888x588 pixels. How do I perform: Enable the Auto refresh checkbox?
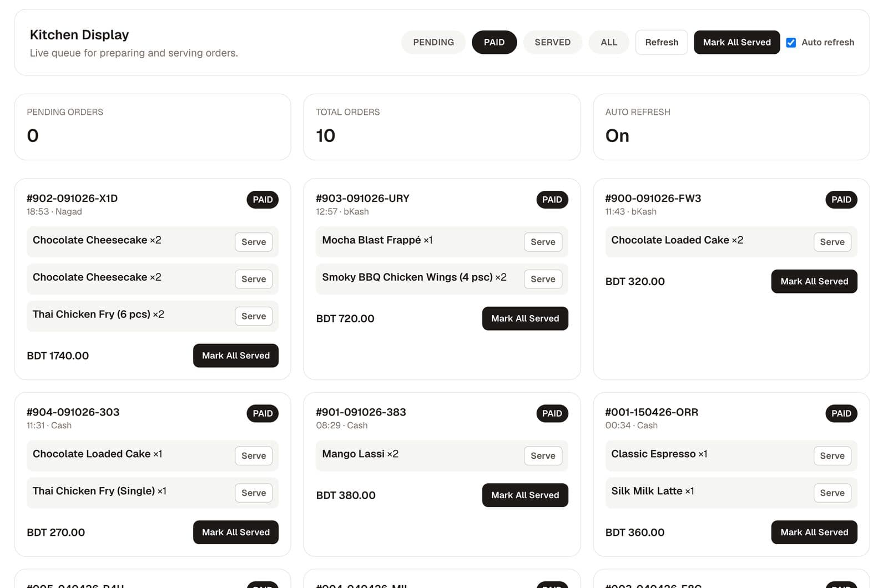(x=791, y=43)
